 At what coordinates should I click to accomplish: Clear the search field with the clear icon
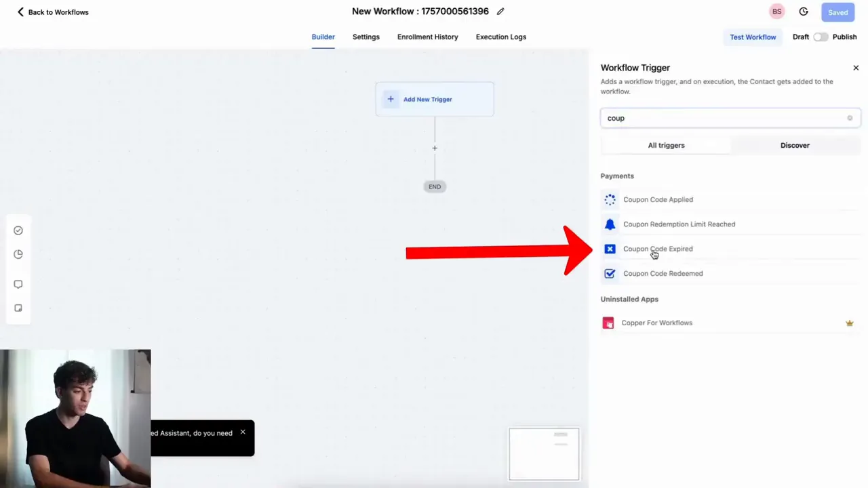[x=850, y=118]
